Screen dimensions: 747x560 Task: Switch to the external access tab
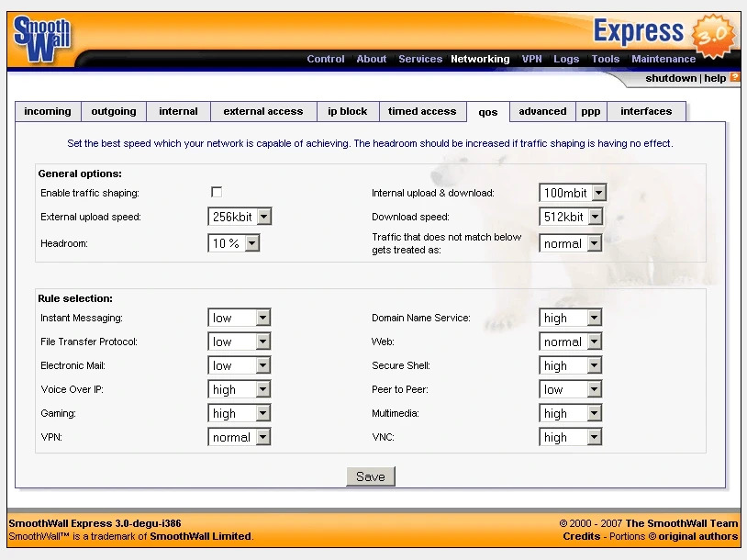coord(263,111)
